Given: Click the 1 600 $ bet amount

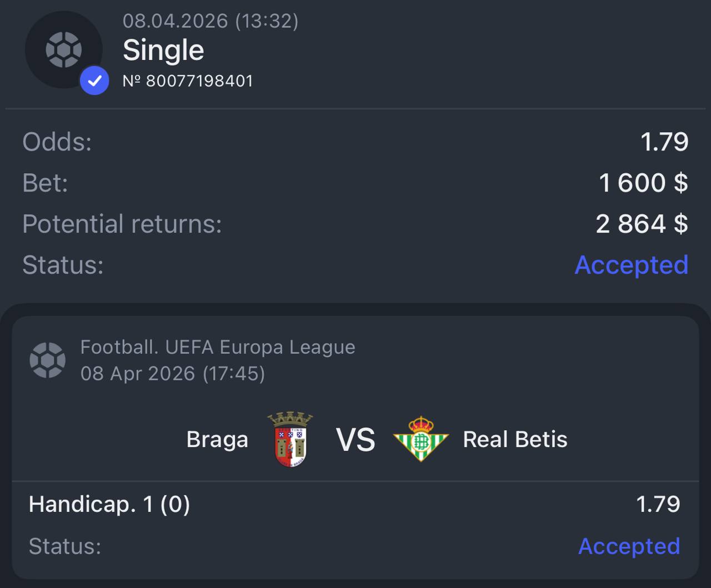Looking at the screenshot, I should [x=644, y=183].
